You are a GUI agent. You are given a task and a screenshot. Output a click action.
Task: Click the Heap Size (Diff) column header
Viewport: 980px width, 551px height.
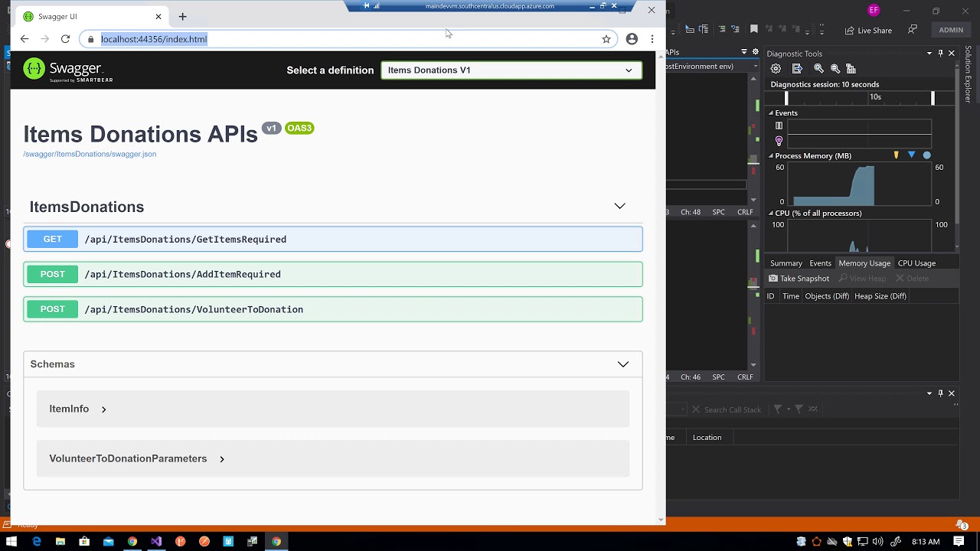[x=880, y=296]
